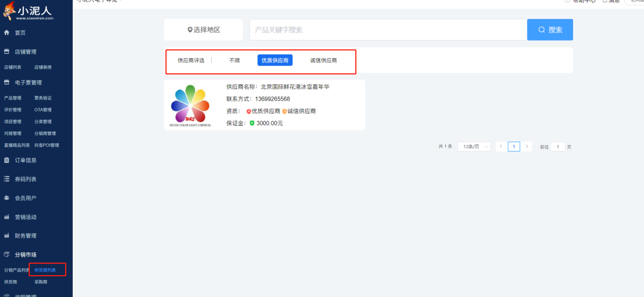Select the 优质供应商 filter option
This screenshot has width=644, height=297.
tap(275, 61)
